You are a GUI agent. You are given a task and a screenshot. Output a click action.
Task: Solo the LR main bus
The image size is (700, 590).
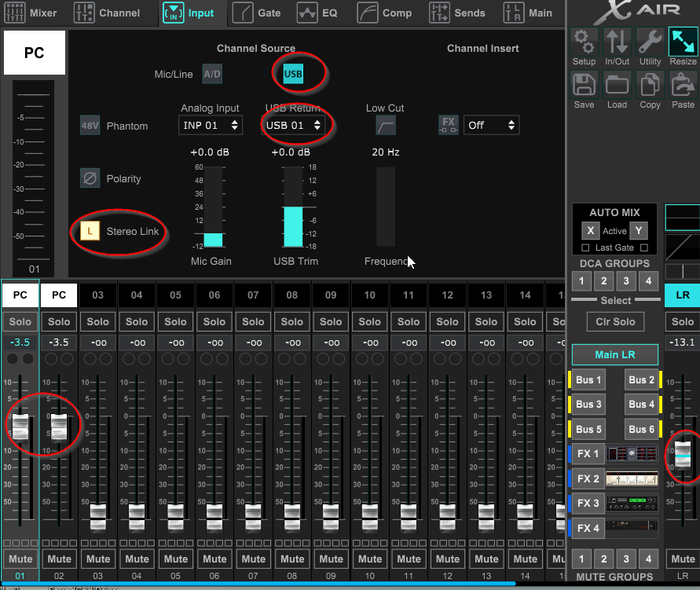[x=683, y=321]
